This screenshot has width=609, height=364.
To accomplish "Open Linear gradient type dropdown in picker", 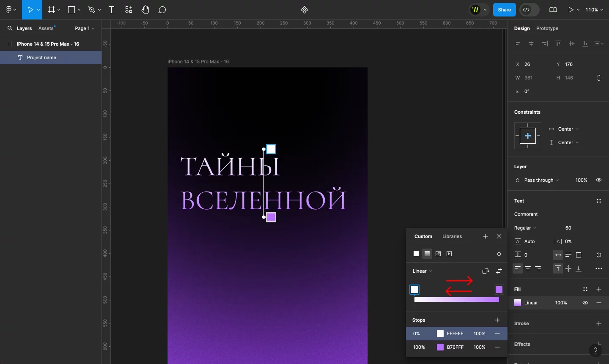I will (422, 271).
